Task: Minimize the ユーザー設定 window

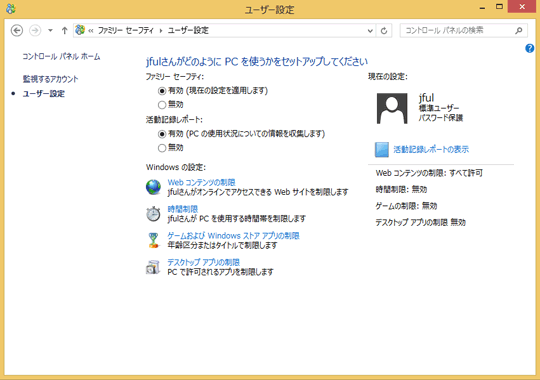Action: click(x=482, y=8)
